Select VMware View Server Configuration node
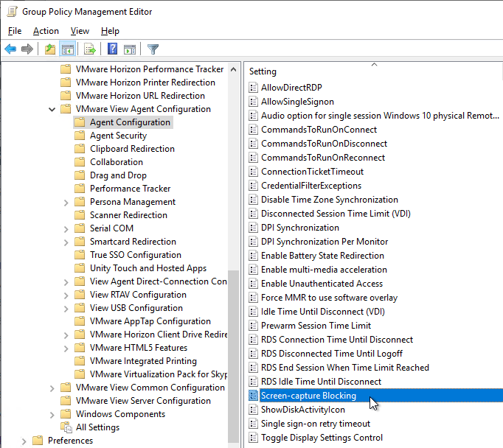 click(143, 401)
